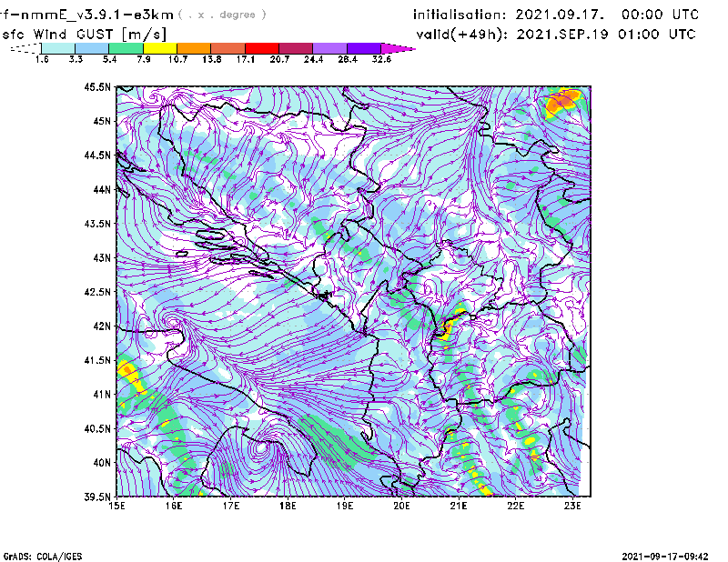This screenshot has height=562, width=728.
Task: Click the '39.5N' latitude label
Action: point(97,497)
